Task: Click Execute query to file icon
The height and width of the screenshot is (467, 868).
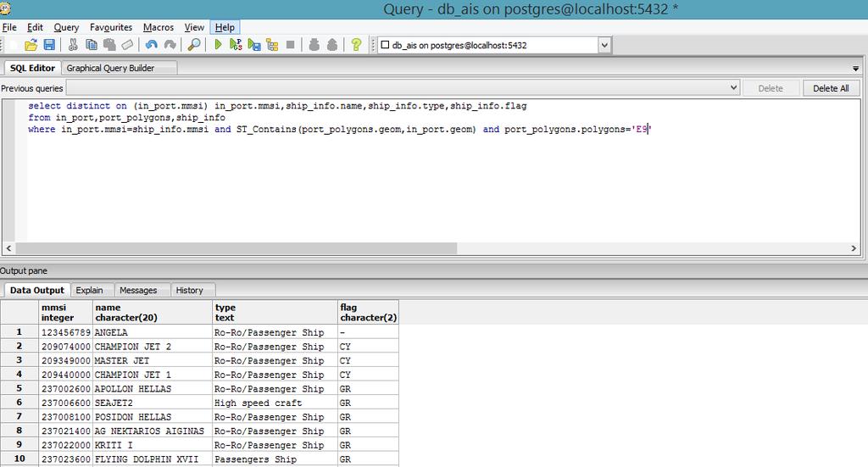Action: [x=254, y=45]
